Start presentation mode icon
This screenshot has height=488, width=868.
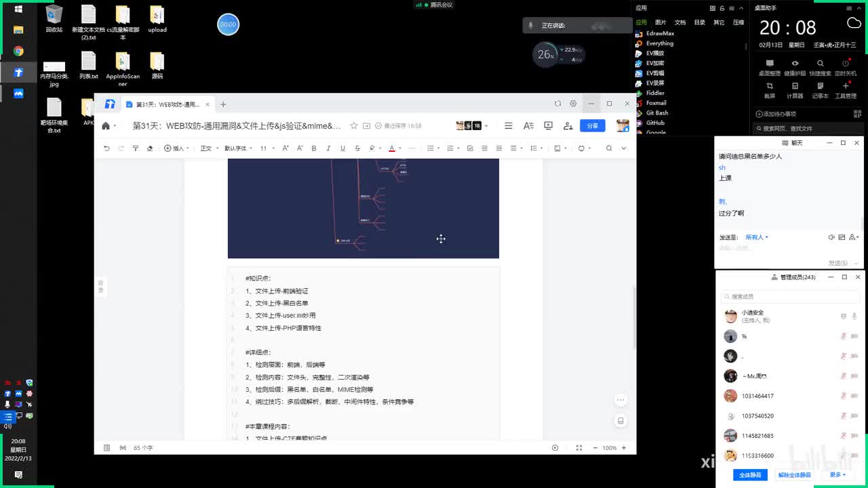[x=549, y=125]
